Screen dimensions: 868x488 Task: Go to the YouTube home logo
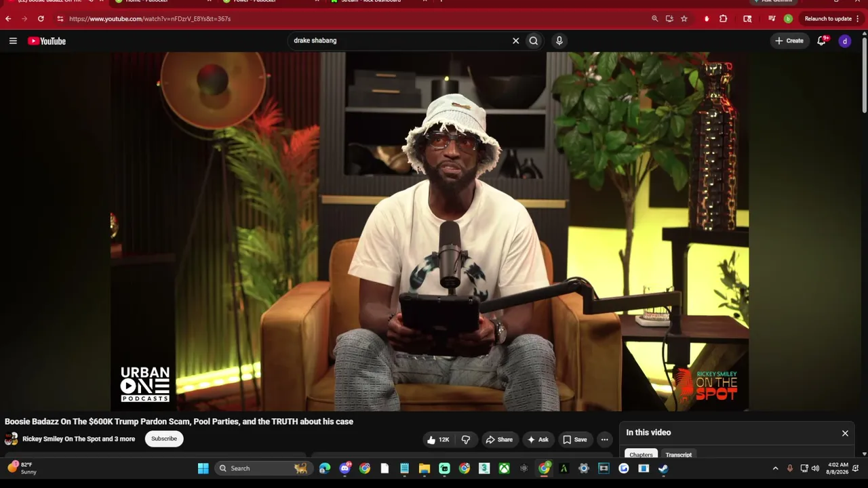pyautogui.click(x=47, y=41)
